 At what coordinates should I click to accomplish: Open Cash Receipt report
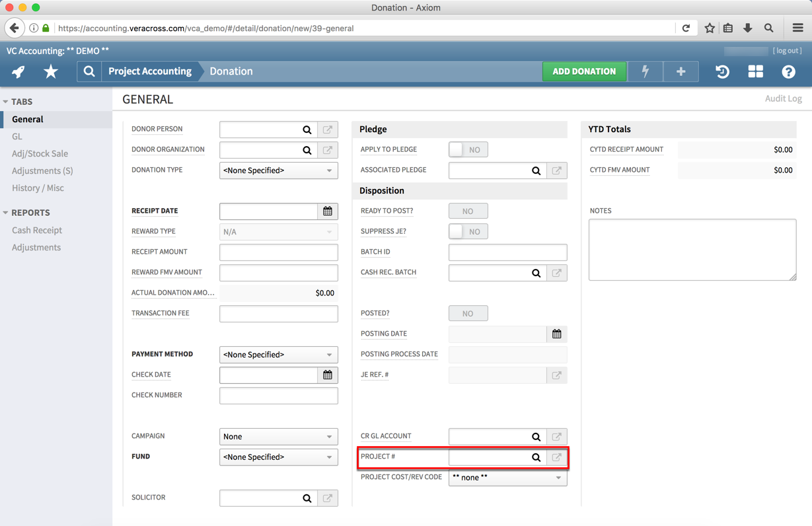[x=37, y=231]
